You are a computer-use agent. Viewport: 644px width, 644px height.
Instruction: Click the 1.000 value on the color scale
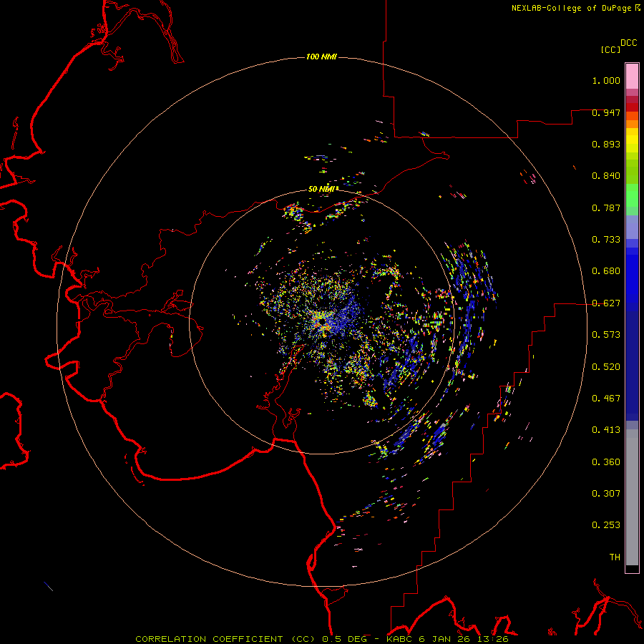[606, 80]
